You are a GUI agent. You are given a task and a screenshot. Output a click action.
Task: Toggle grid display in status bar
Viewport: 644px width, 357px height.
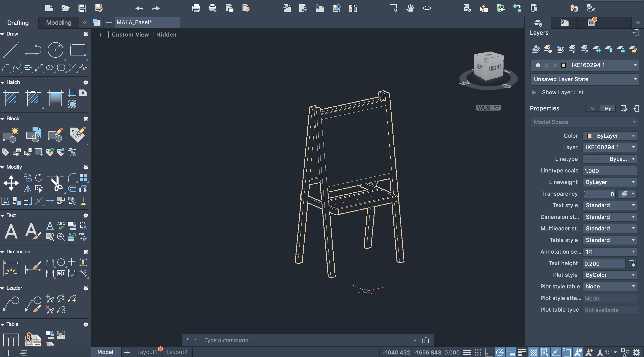pyautogui.click(x=467, y=352)
